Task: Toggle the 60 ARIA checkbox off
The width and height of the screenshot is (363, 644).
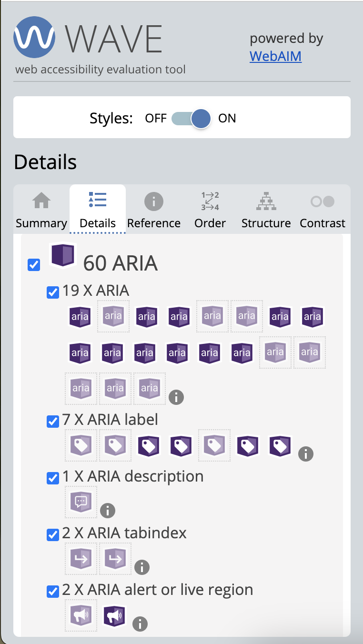Action: (33, 265)
